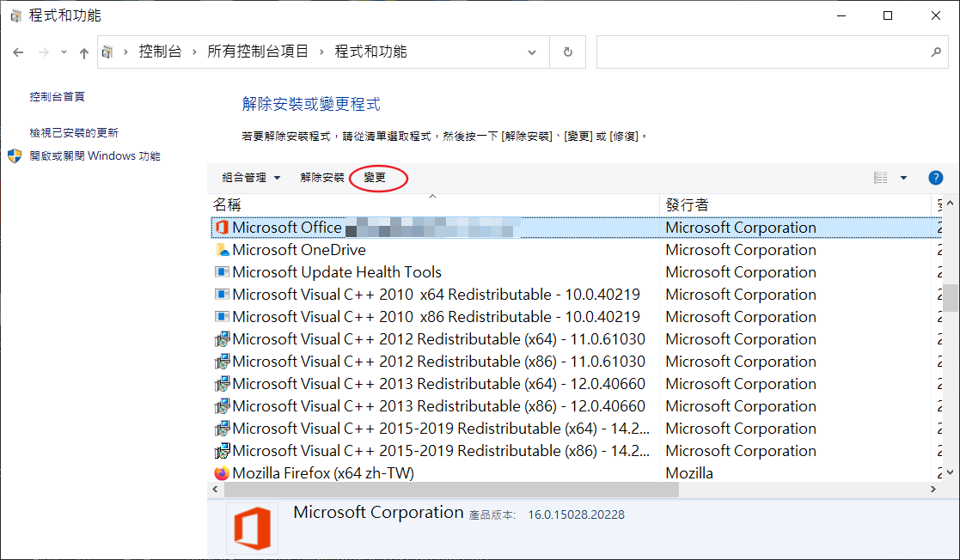Screen dimensions: 960x560
Task: Click horizontal scrollbar left arrow
Action: pos(215,489)
